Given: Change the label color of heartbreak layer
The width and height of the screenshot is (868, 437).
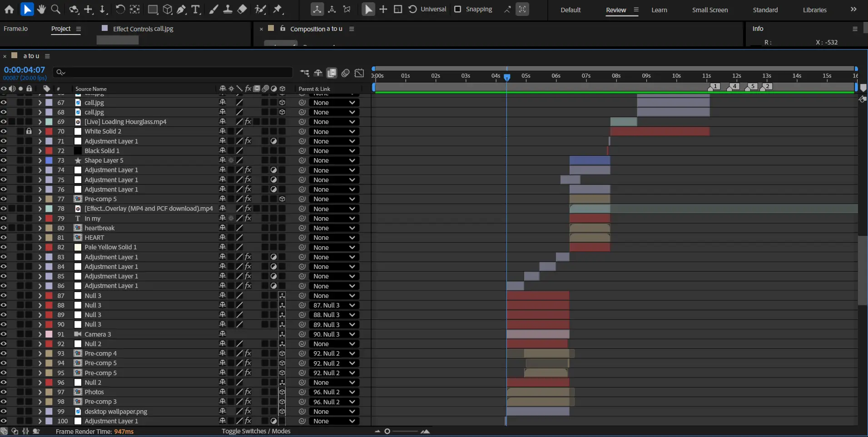Looking at the screenshot, I should 49,228.
